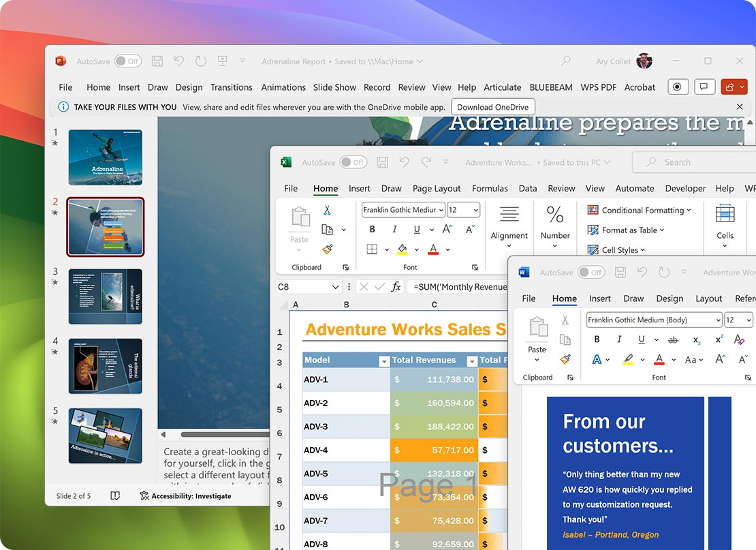Apply Subscript formatting in Word
This screenshot has width=756, height=550.
(697, 339)
